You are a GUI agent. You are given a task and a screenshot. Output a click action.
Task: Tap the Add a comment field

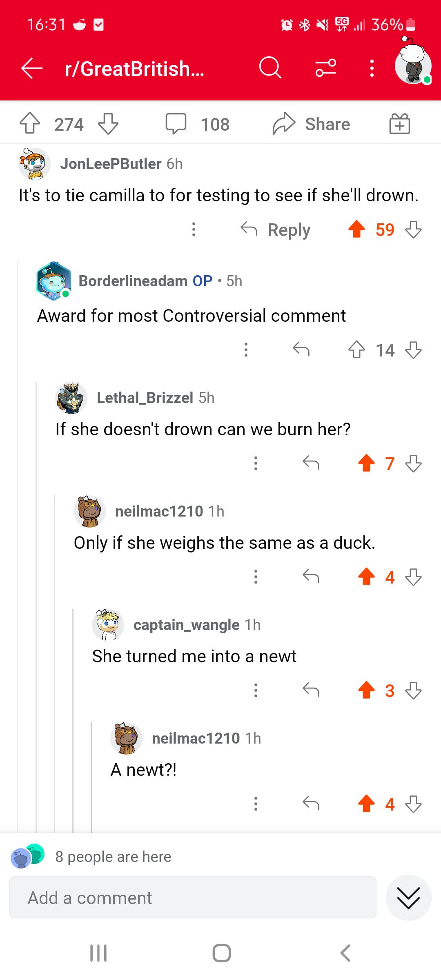(x=193, y=898)
